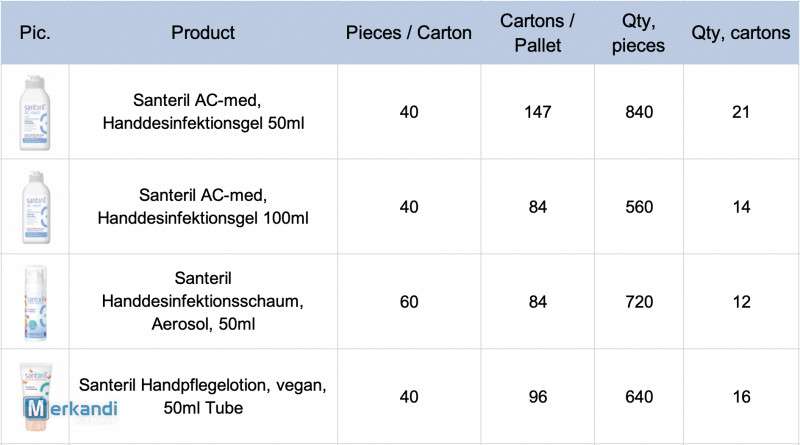Select the Product column header

pyautogui.click(x=203, y=33)
